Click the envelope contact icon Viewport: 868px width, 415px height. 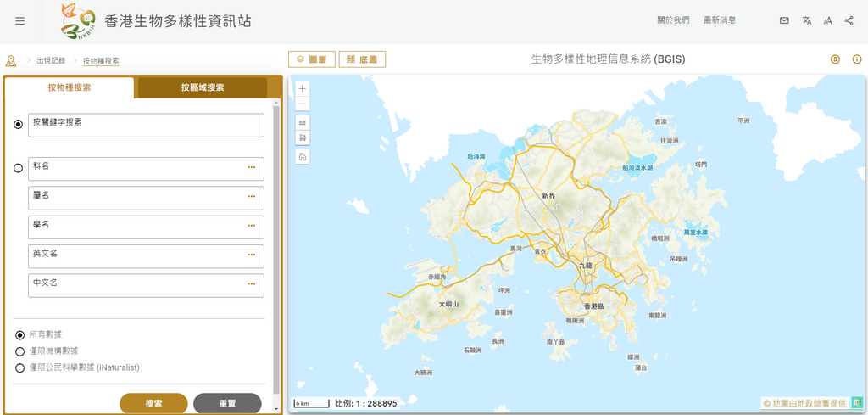784,21
